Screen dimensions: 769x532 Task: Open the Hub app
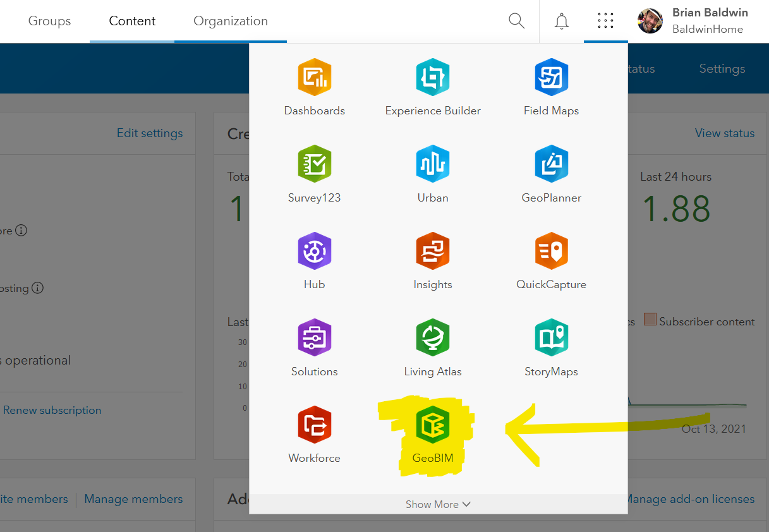[314, 261]
